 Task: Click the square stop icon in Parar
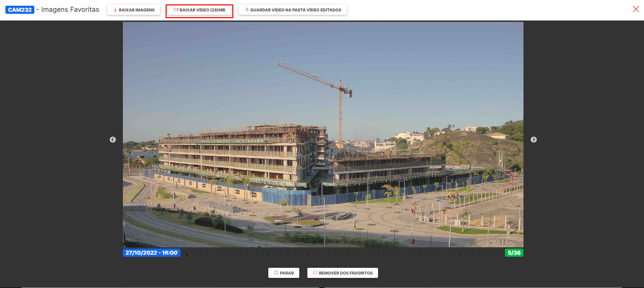point(276,273)
